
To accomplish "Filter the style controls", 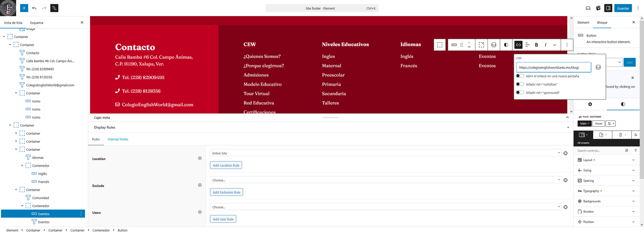I will (x=635, y=150).
